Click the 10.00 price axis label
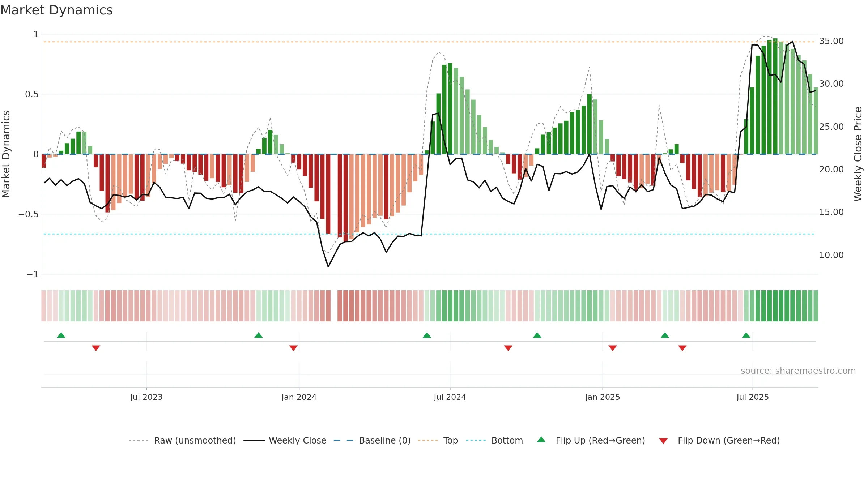868x488 pixels. [x=831, y=255]
